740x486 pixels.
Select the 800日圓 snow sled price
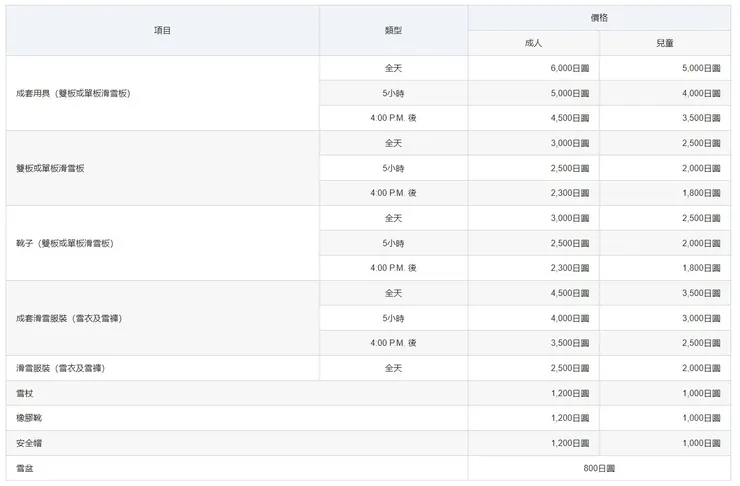pos(599,468)
